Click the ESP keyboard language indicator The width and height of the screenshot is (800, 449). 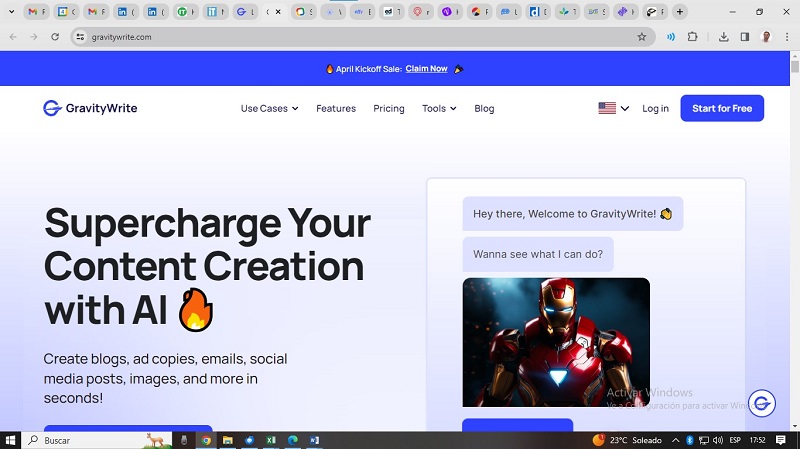coord(735,440)
